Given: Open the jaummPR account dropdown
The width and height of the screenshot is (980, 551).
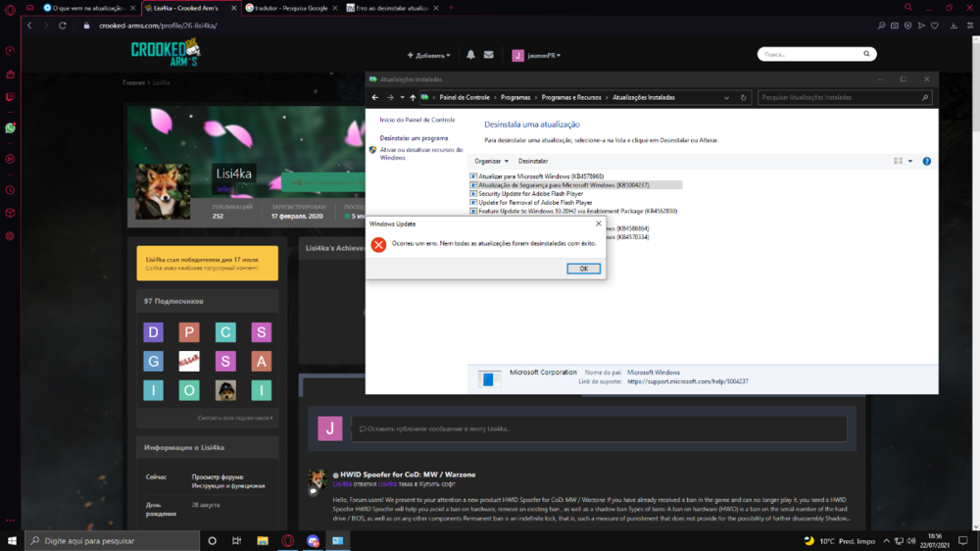Looking at the screenshot, I should pos(547,55).
